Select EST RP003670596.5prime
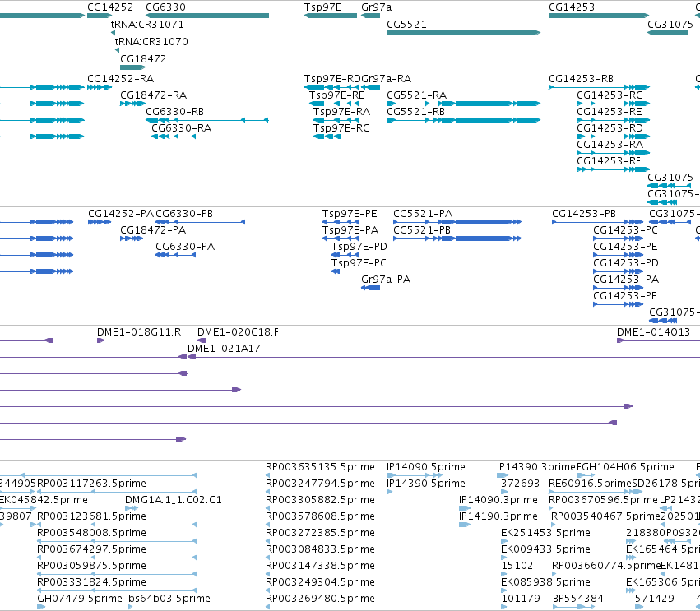 tap(603, 500)
